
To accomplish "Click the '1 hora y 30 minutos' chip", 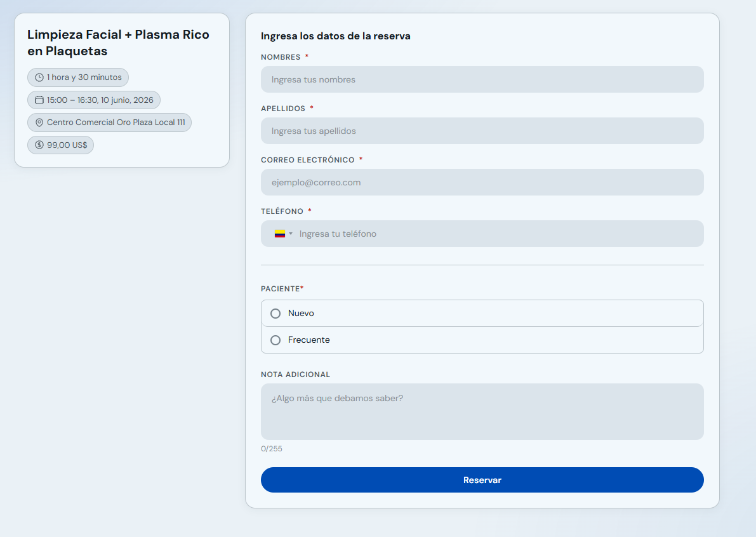I will (x=78, y=77).
